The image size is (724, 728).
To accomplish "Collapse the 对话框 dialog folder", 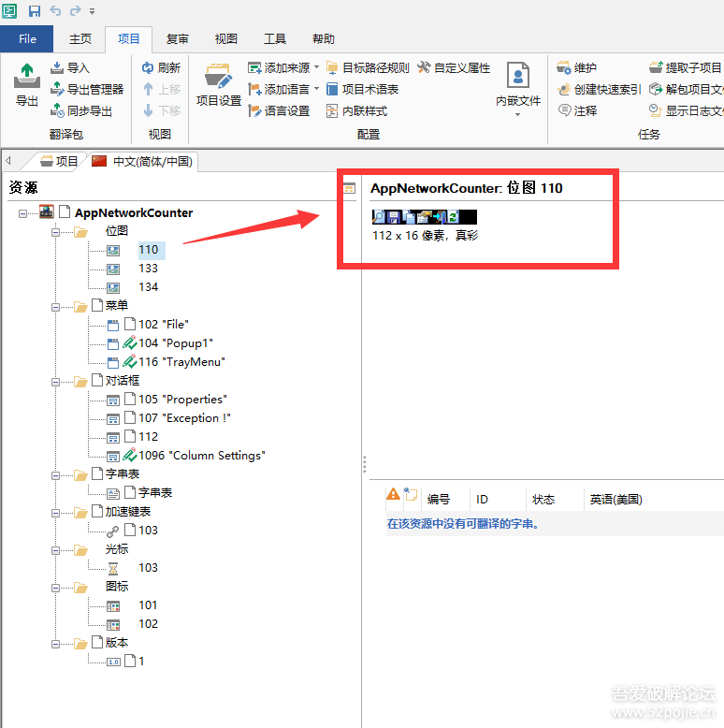I will 56,382.
